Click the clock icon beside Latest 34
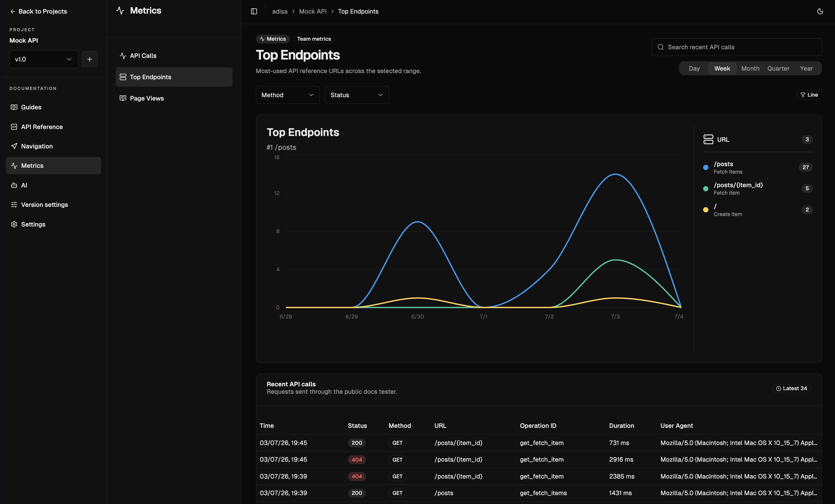The image size is (835, 504). point(779,389)
